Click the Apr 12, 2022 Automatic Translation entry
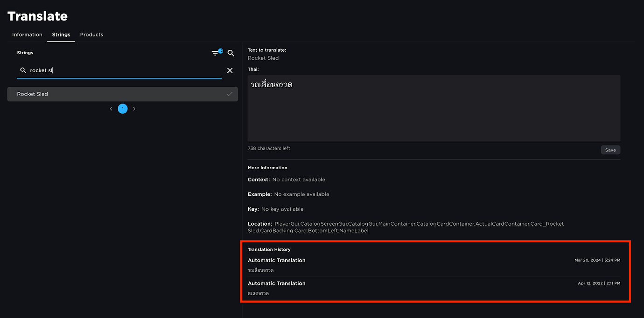The height and width of the screenshot is (318, 644). [x=434, y=288]
